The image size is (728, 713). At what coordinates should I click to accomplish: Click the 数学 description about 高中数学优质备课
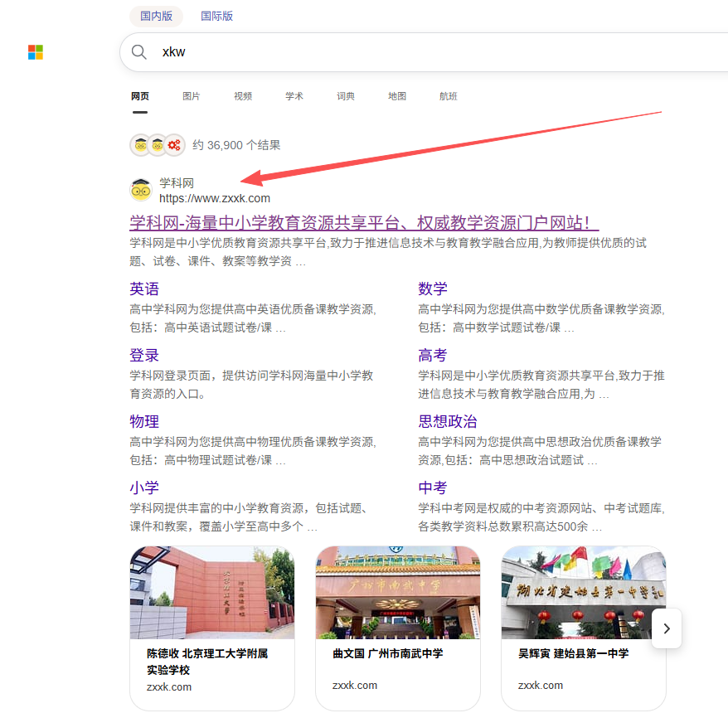pos(541,318)
